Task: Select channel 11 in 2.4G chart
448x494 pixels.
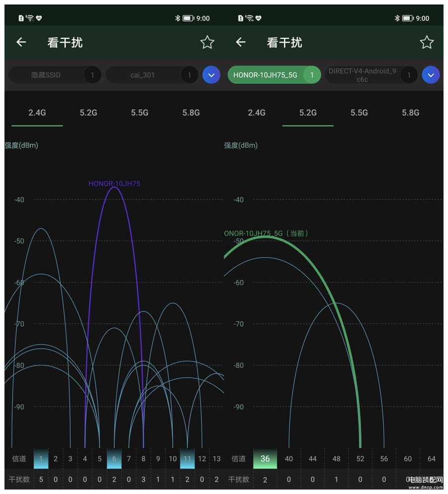Action: (187, 459)
